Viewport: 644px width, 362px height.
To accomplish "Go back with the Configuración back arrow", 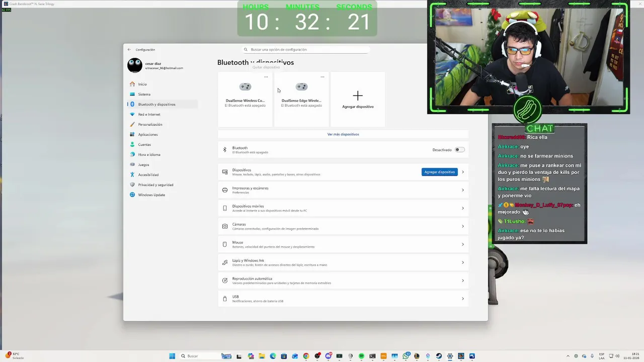I will (129, 50).
